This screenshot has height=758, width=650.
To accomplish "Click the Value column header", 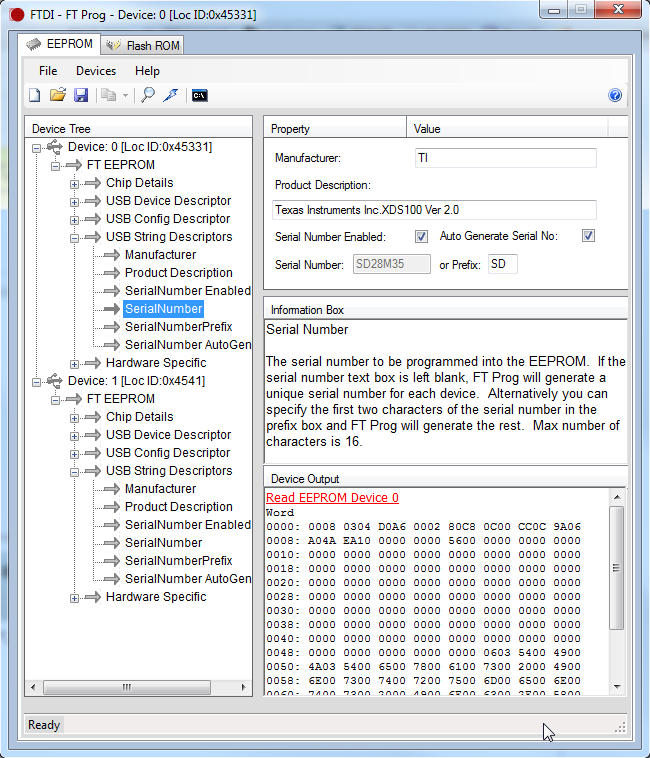I will pos(507,129).
